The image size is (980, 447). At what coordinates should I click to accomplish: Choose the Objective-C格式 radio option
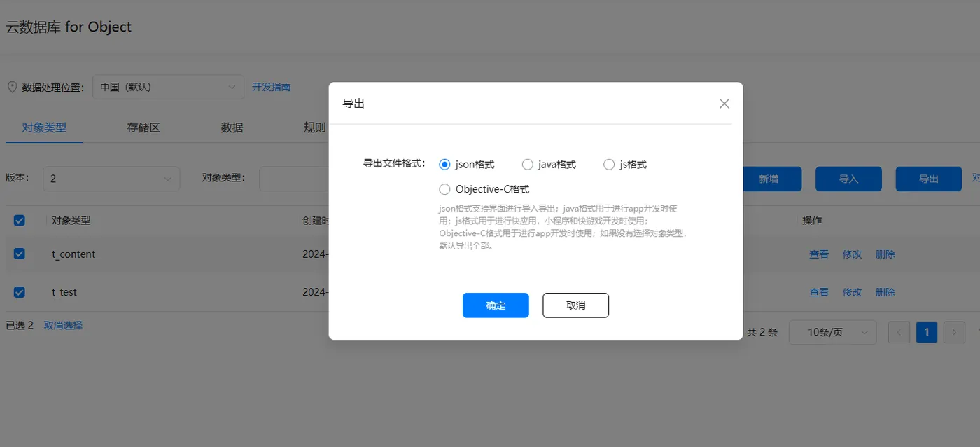pos(444,189)
